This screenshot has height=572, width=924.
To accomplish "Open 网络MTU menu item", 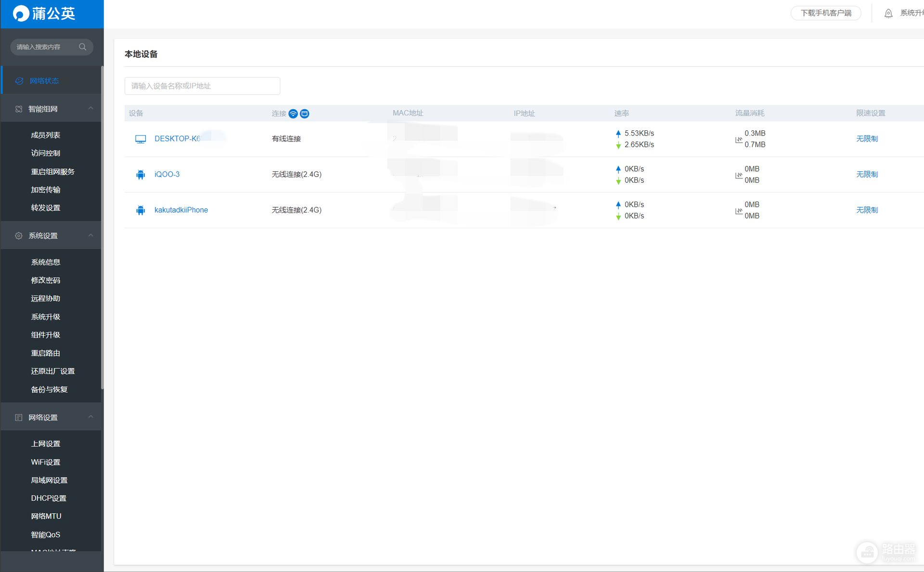I will pos(46,516).
